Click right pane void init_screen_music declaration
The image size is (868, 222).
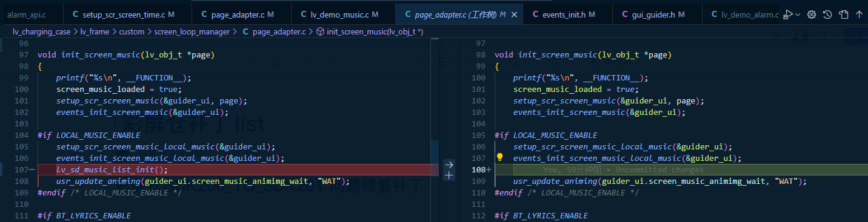pos(583,54)
